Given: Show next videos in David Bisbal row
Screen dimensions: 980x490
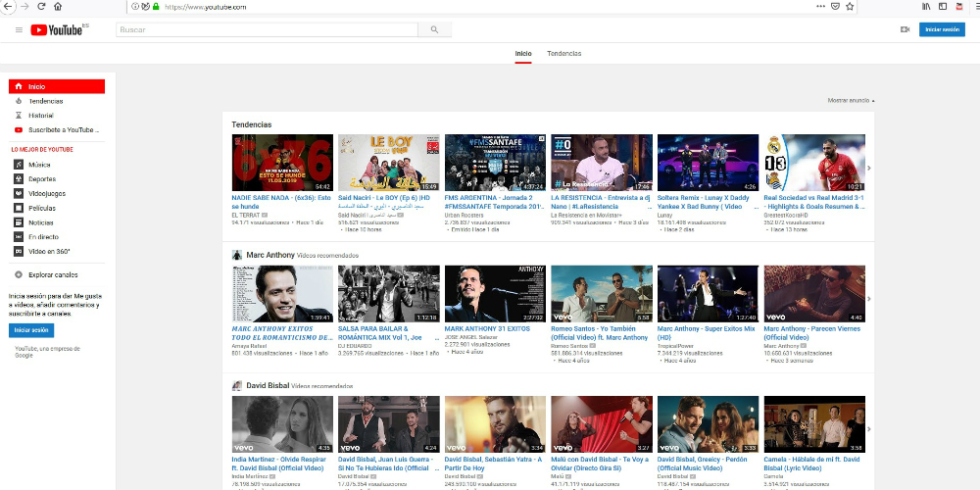Looking at the screenshot, I should (868, 429).
